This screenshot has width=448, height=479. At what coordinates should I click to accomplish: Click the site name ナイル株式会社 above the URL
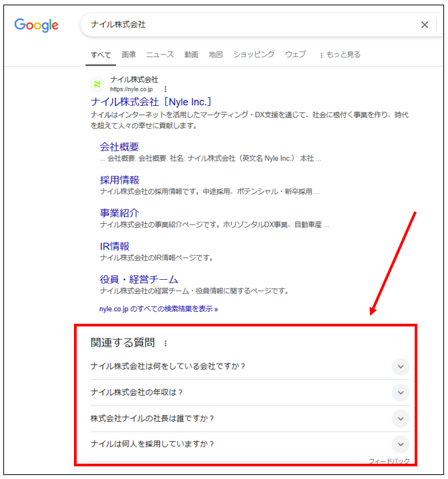click(x=134, y=80)
